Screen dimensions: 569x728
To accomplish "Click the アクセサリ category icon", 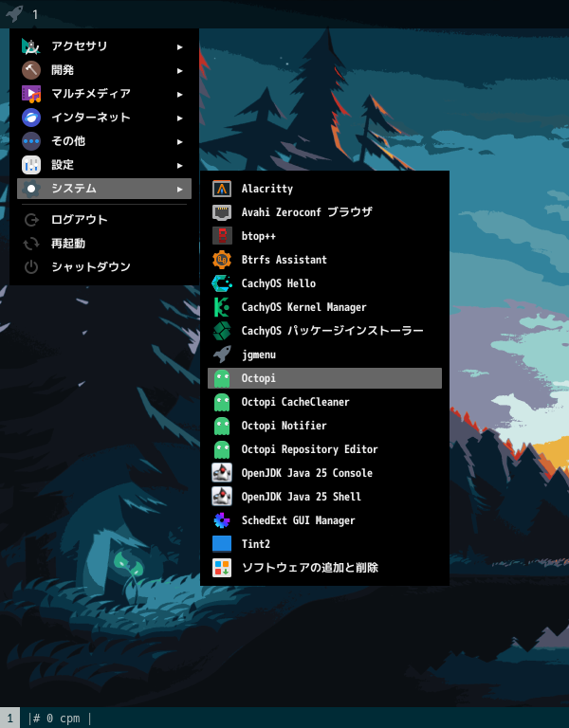I will coord(31,46).
